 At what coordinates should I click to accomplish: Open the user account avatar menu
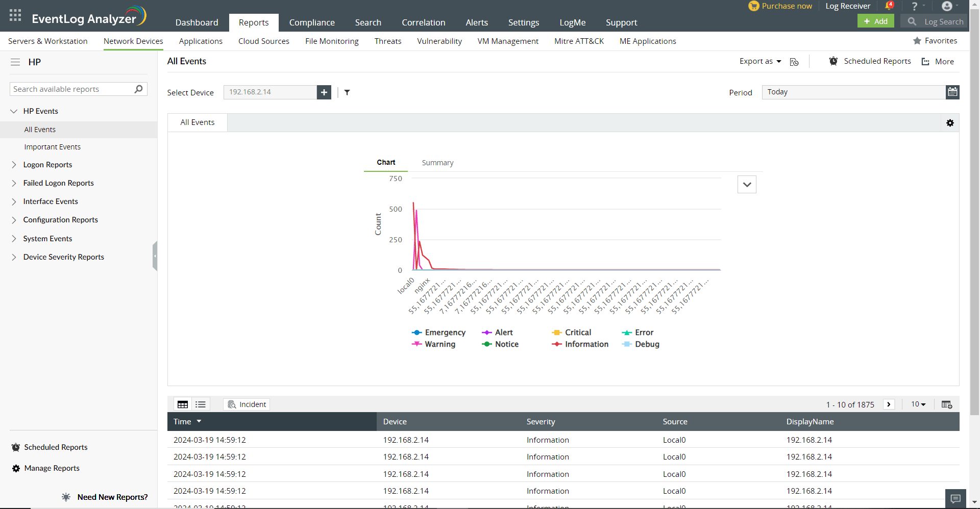click(x=947, y=6)
